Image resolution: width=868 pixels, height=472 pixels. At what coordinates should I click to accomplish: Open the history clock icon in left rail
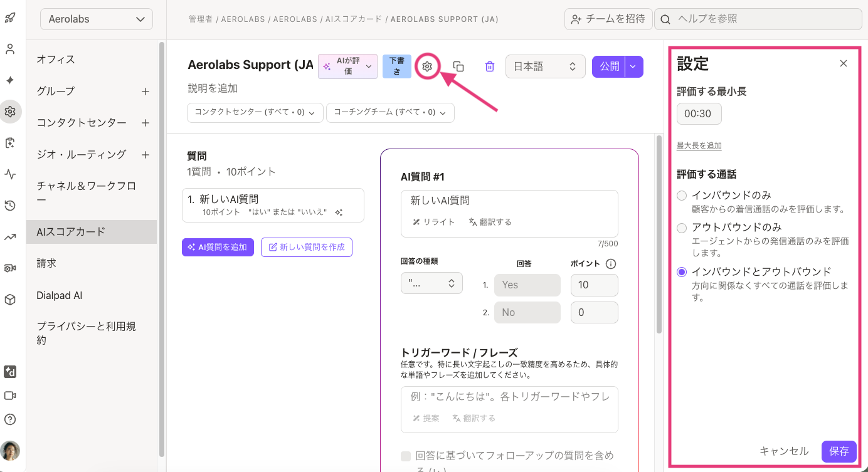(9, 206)
